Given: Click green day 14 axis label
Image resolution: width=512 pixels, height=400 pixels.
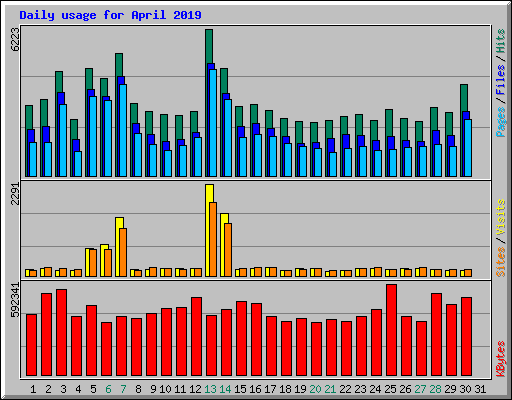Looking at the screenshot, I should point(225,389).
